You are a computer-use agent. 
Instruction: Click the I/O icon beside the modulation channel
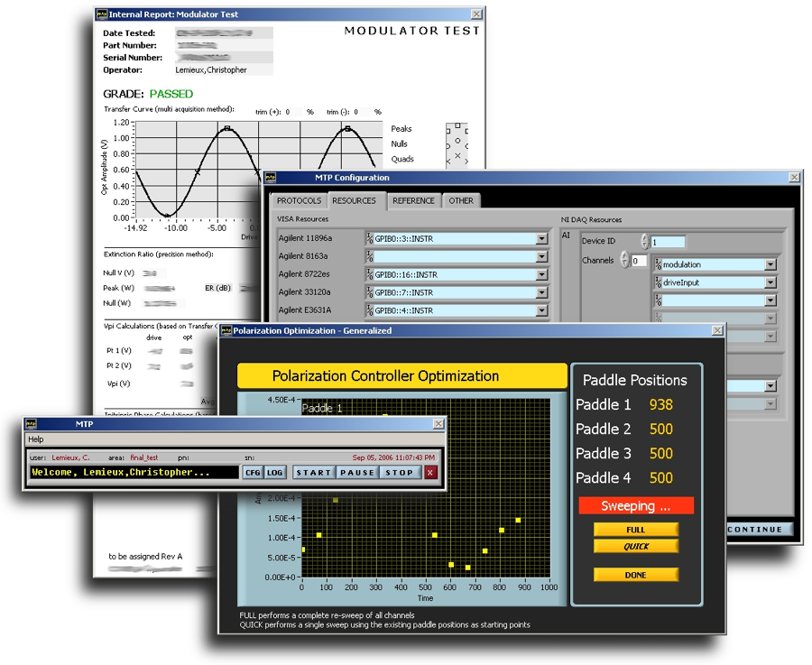[x=658, y=264]
